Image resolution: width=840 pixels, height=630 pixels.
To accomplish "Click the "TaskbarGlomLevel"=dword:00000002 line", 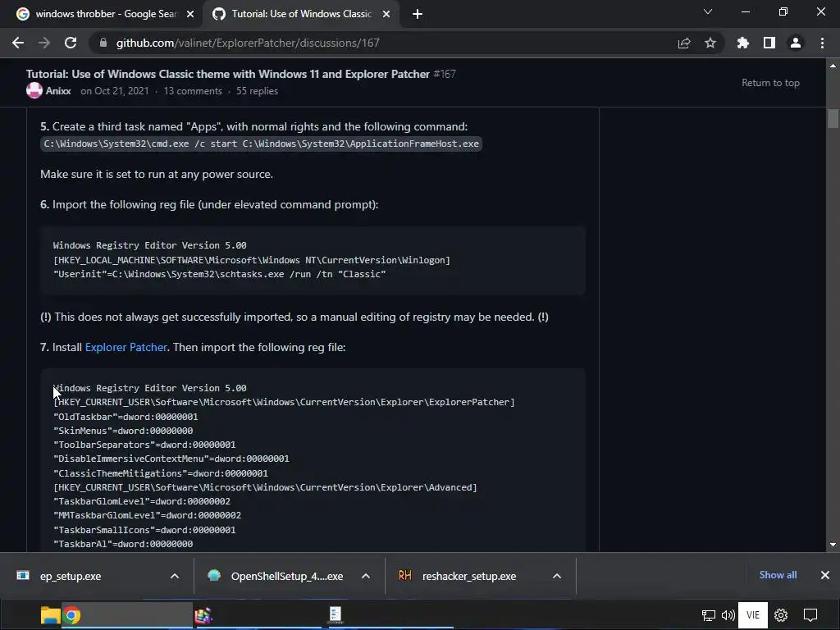I will pyautogui.click(x=141, y=501).
